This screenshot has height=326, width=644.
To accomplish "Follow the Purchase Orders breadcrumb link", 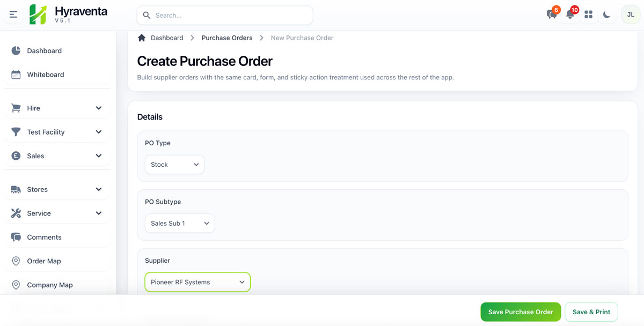I will pyautogui.click(x=227, y=38).
